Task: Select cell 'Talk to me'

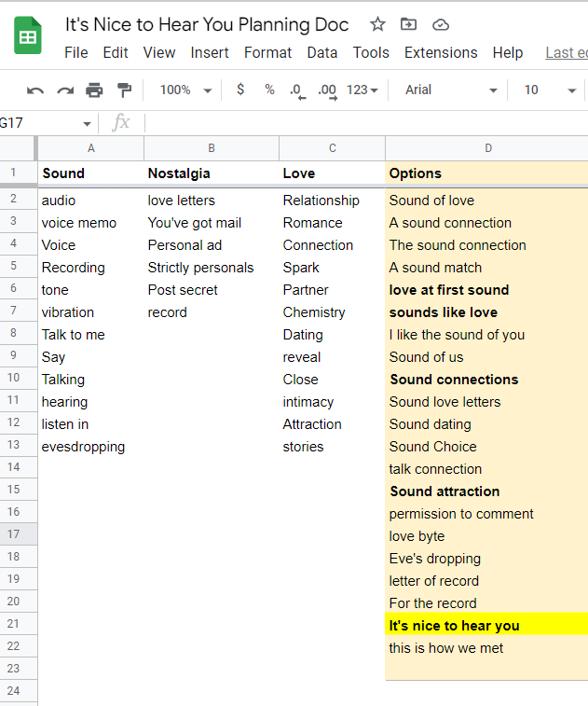Action: click(x=91, y=335)
